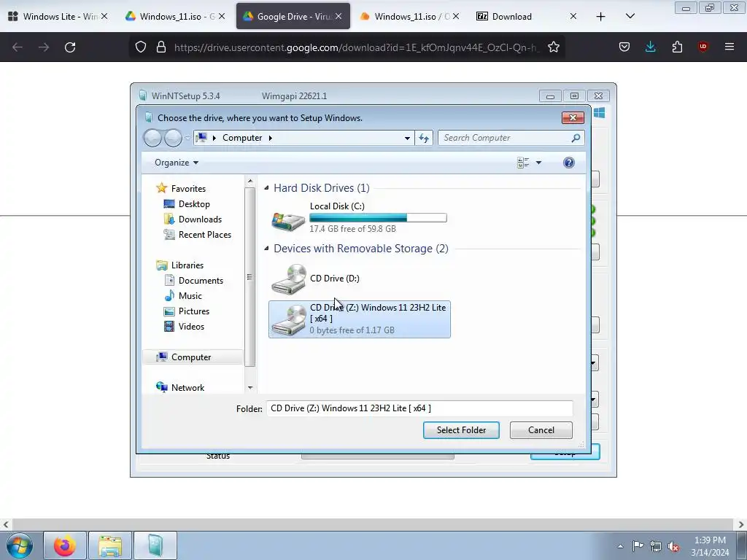This screenshot has height=560, width=747.
Task: Open a new browser tab
Action: pos(600,17)
